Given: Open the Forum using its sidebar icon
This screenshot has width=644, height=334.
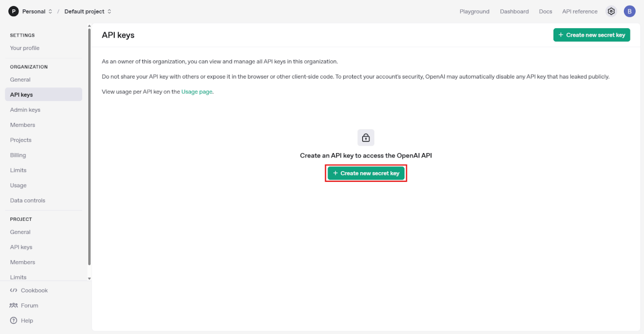Looking at the screenshot, I should point(14,305).
